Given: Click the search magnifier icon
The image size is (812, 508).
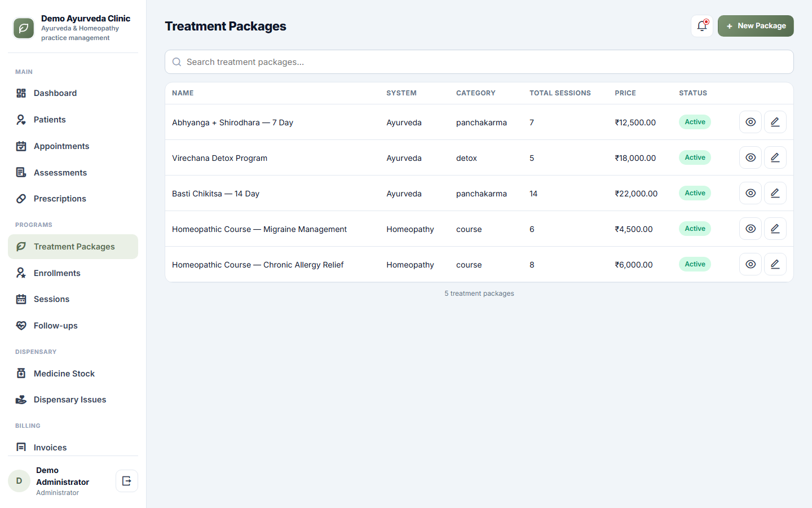Looking at the screenshot, I should click(176, 62).
